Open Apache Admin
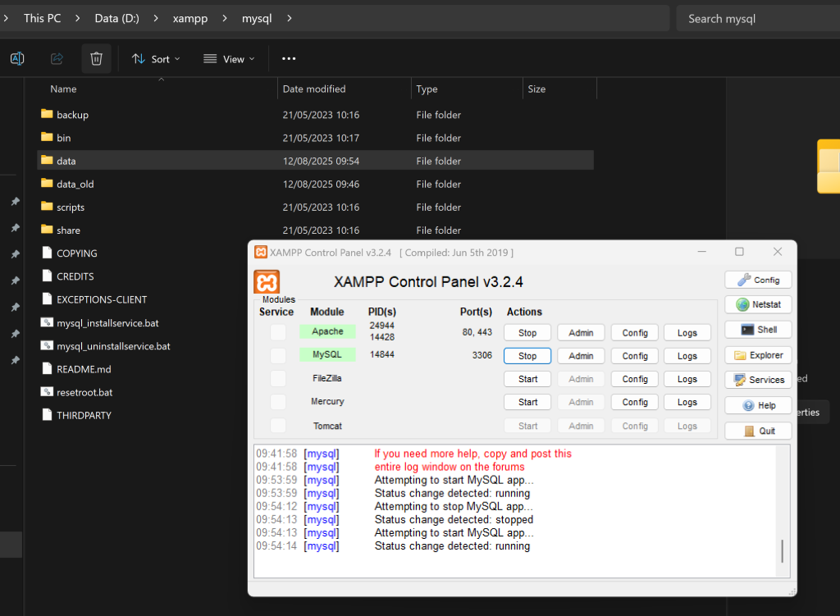The height and width of the screenshot is (616, 840). pos(581,333)
